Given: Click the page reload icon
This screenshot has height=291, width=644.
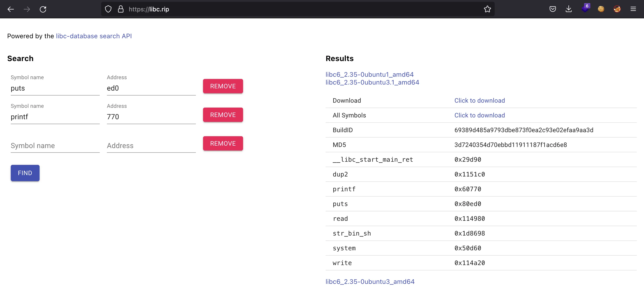Looking at the screenshot, I should click(x=43, y=9).
